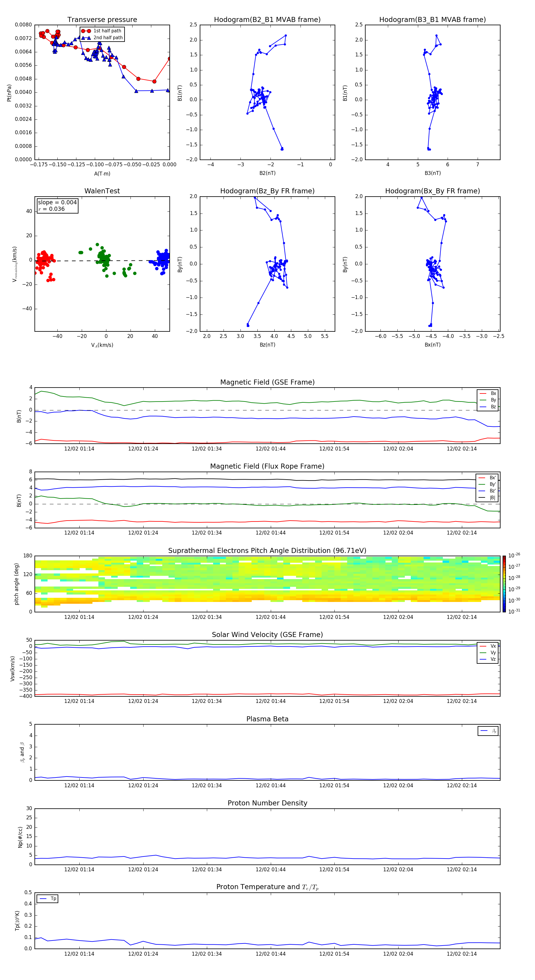This screenshot has height=980, width=535.
Task: Click the "Magnetic Field (Flux Rope Frame)" title
Action: (x=267, y=467)
